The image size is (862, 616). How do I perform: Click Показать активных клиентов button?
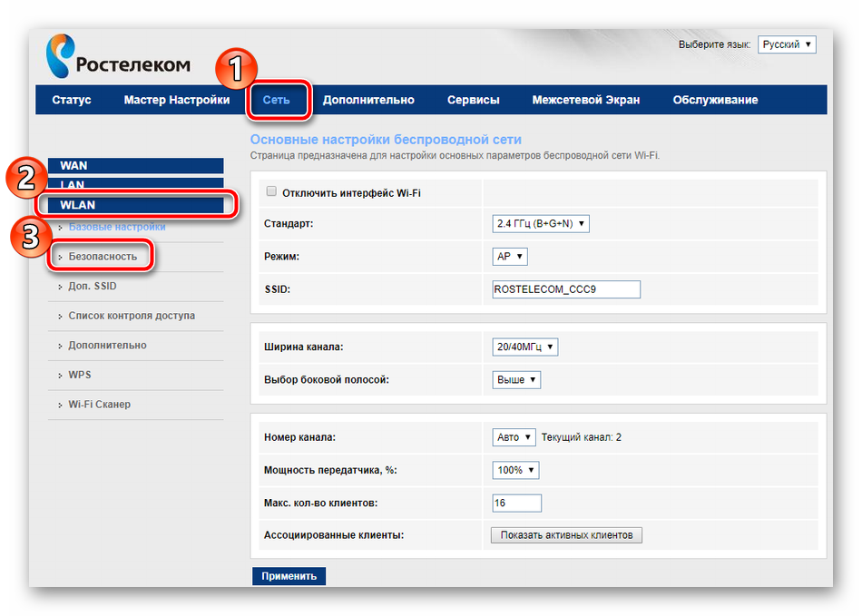(x=566, y=535)
